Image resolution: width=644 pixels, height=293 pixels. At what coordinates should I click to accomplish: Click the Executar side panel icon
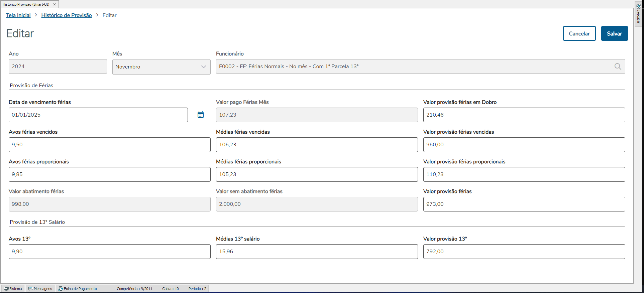click(x=638, y=13)
